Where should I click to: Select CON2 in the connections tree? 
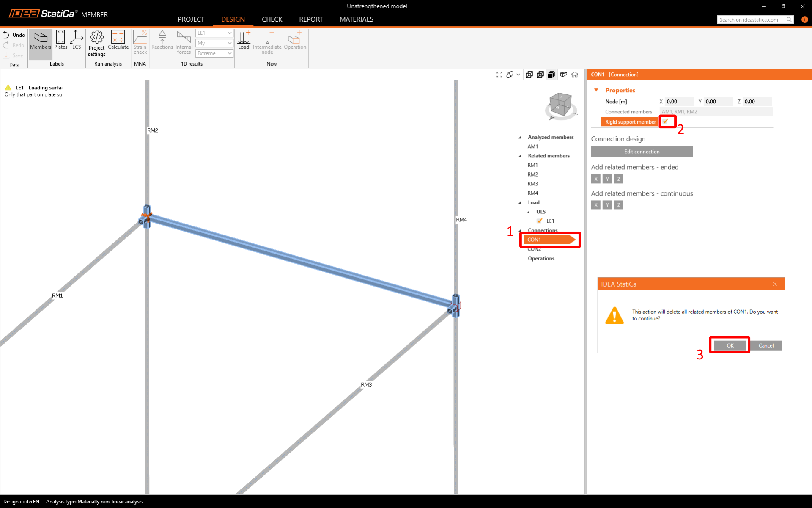(534, 249)
